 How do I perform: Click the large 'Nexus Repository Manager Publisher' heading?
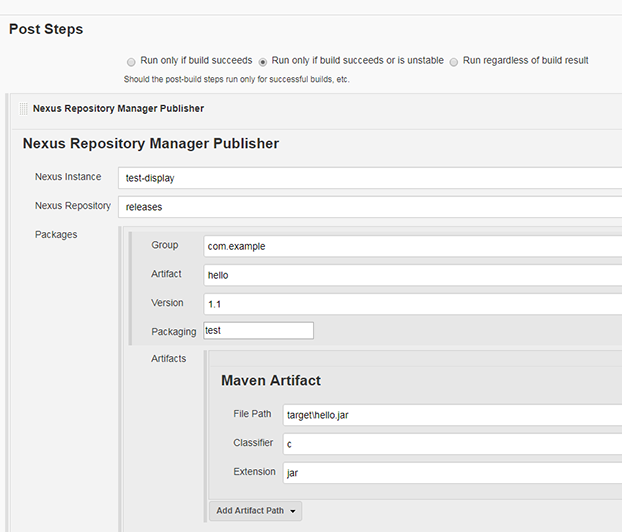point(151,144)
